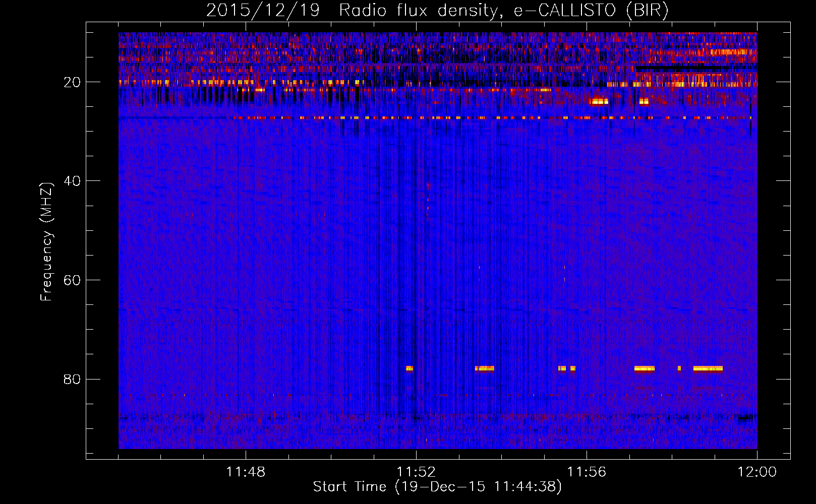Select the 11:48 time tick label
The height and width of the screenshot is (504, 816).
coord(246,472)
